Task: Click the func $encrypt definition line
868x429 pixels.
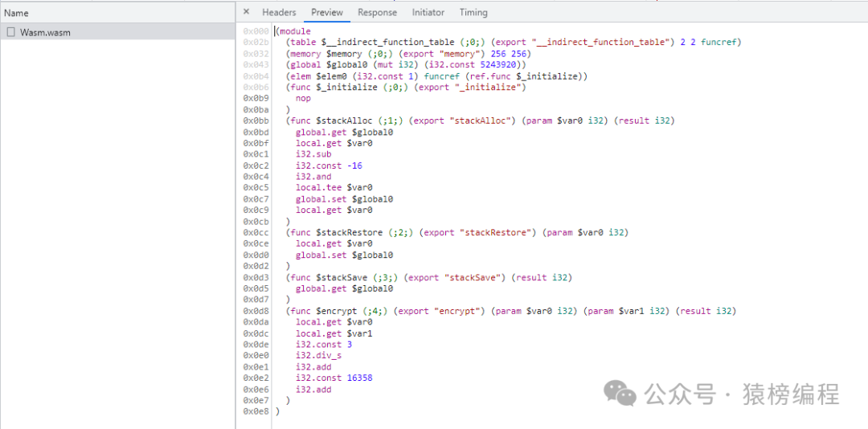Action: (x=511, y=311)
